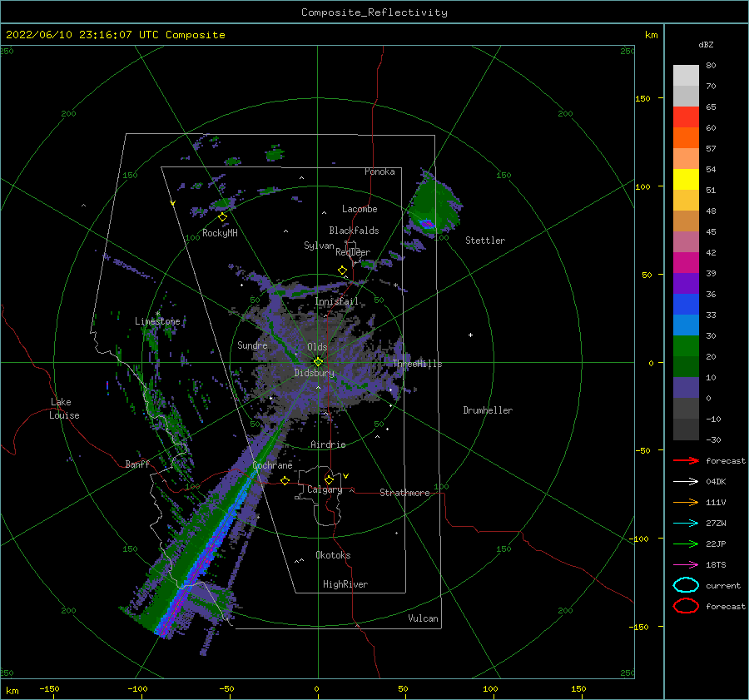Click the Drumheller town label

coord(488,410)
